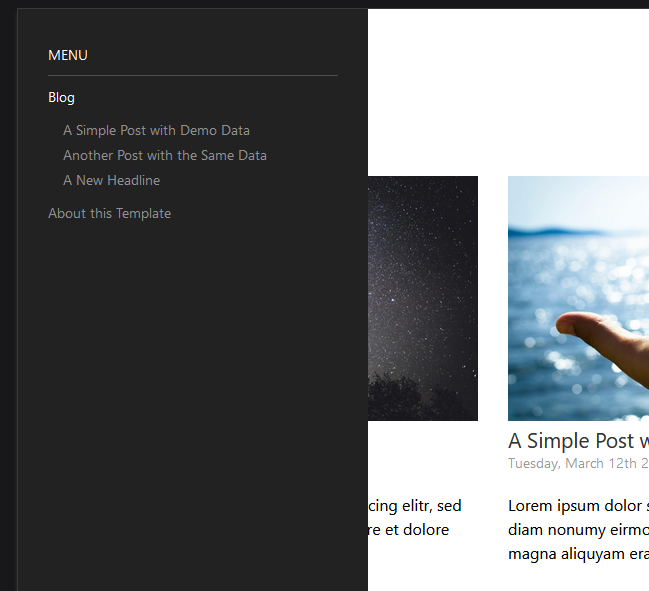Click the text line starting 'magna aliquyam'

(x=578, y=554)
